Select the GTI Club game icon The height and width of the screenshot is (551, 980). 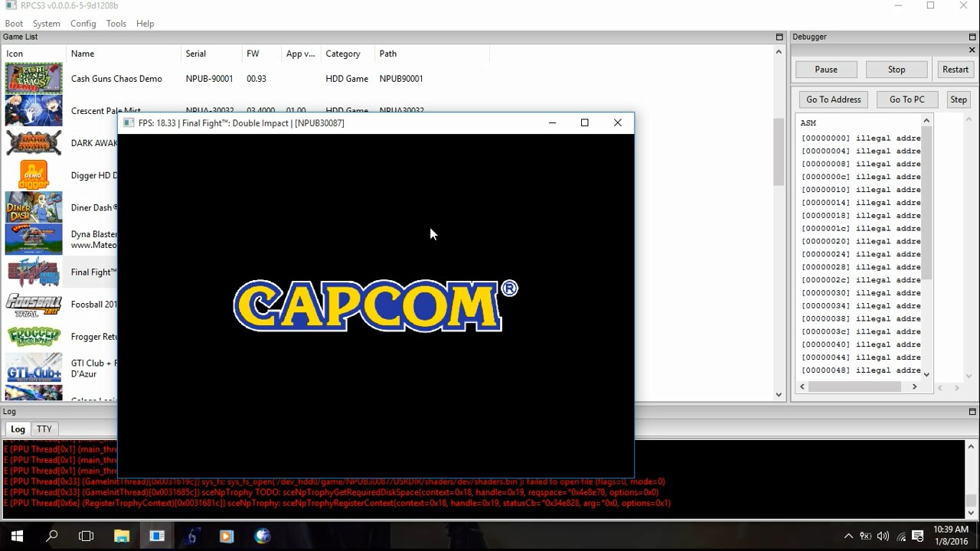pos(34,368)
